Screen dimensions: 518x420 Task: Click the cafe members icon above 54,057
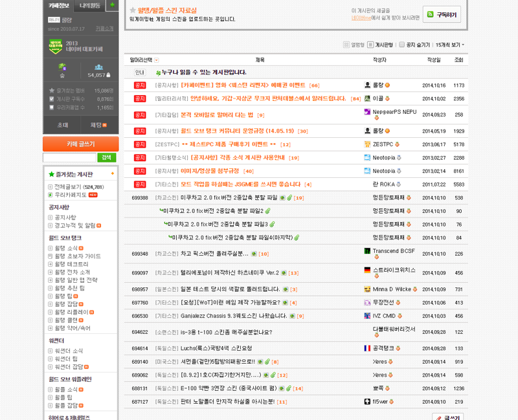tap(99, 67)
